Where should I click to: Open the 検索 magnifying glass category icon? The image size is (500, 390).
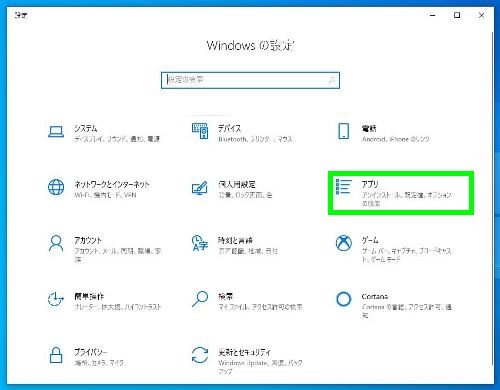[x=200, y=299]
